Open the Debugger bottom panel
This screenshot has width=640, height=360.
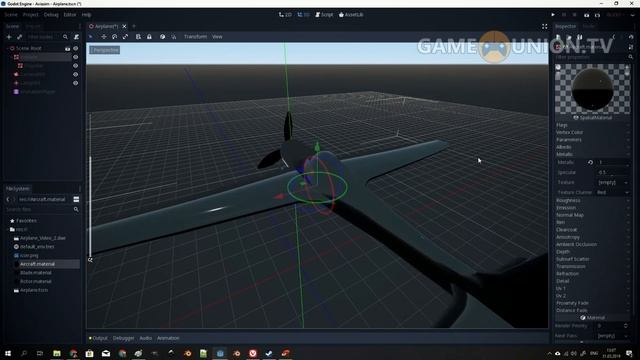[x=123, y=338]
